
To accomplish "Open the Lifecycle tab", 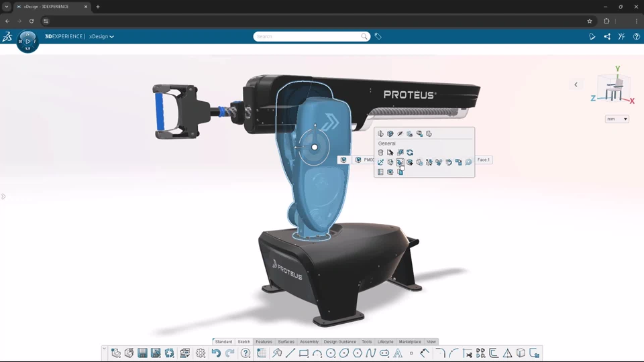I will (385, 341).
